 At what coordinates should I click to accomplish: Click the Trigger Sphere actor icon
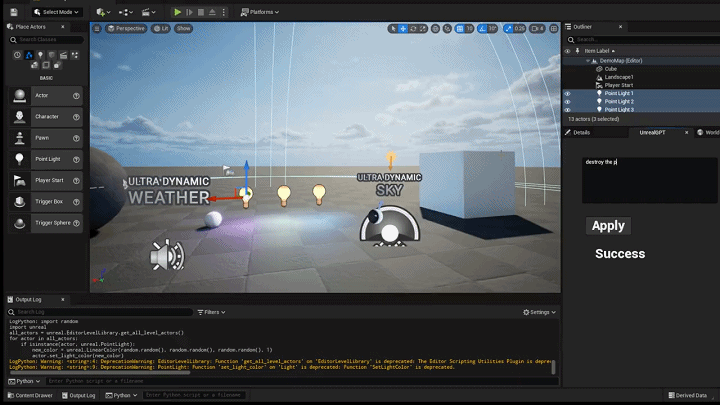pyautogui.click(x=19, y=223)
